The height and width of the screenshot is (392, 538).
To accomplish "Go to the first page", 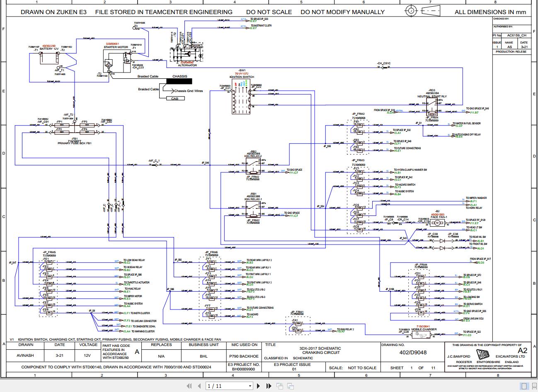I will coord(190,386).
